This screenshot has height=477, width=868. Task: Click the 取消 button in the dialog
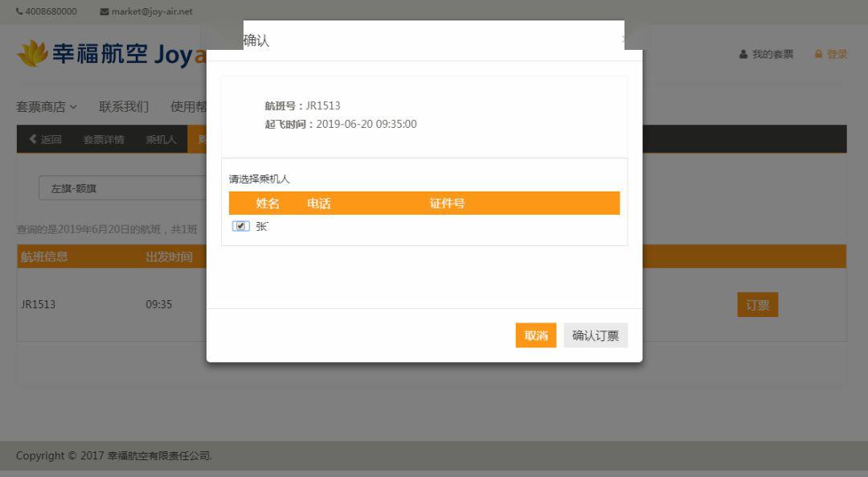(x=535, y=335)
